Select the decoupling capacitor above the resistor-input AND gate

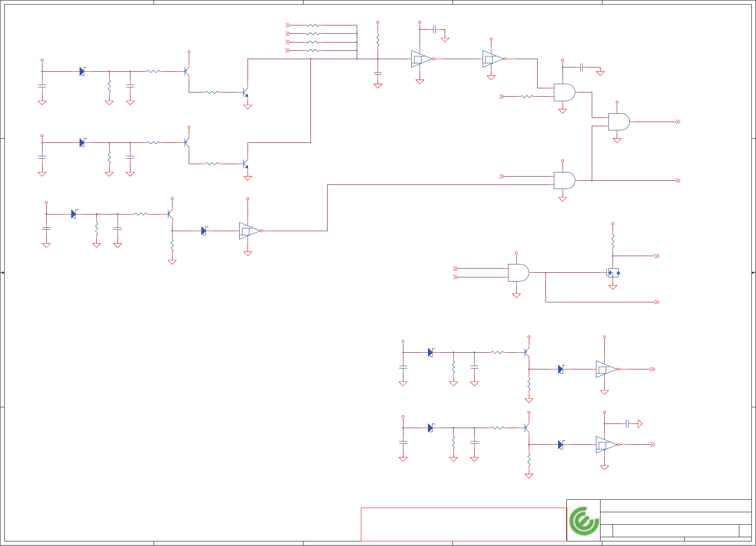point(582,67)
